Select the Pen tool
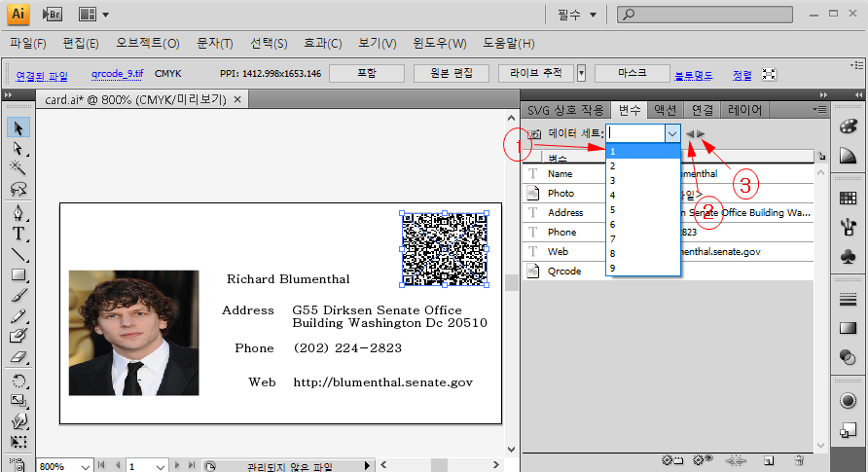The width and height of the screenshot is (868, 472). point(18,213)
